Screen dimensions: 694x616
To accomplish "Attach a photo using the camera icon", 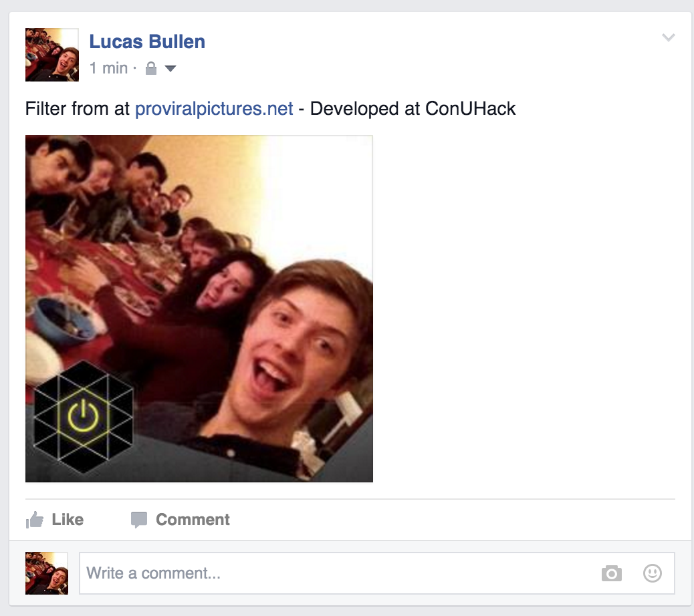I will click(612, 573).
